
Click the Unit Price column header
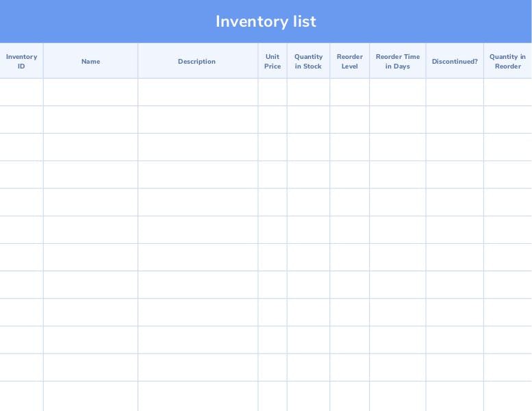273,62
